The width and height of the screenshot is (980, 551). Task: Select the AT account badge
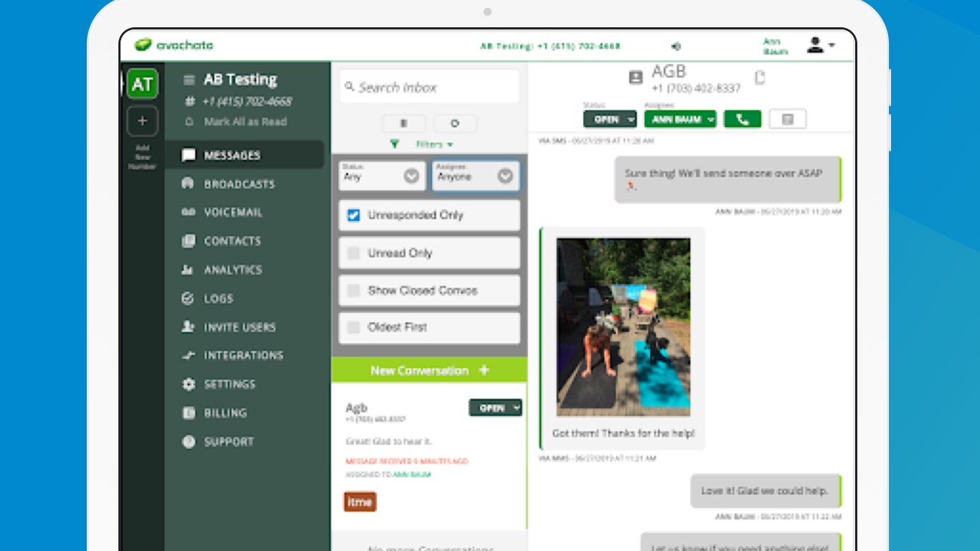[142, 84]
